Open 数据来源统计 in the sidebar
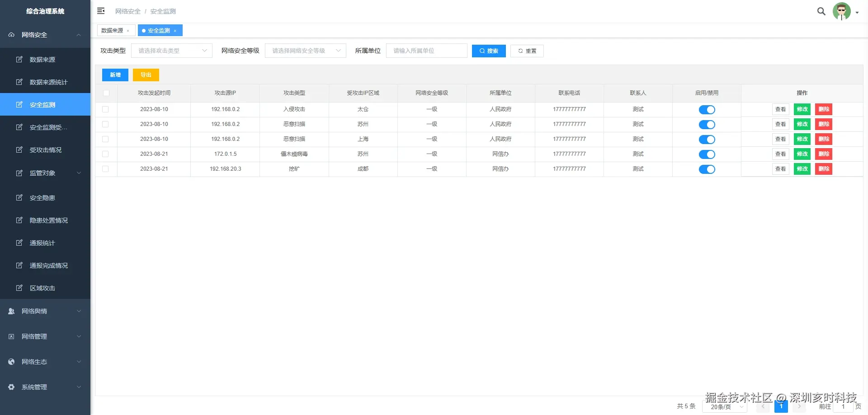Viewport: 868px width, 415px height. click(45, 82)
